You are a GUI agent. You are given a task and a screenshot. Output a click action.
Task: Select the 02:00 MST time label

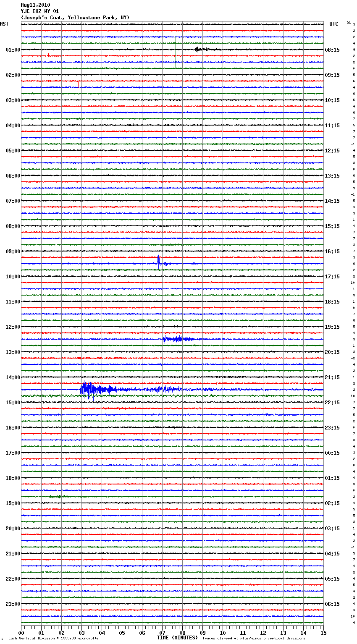(13, 75)
